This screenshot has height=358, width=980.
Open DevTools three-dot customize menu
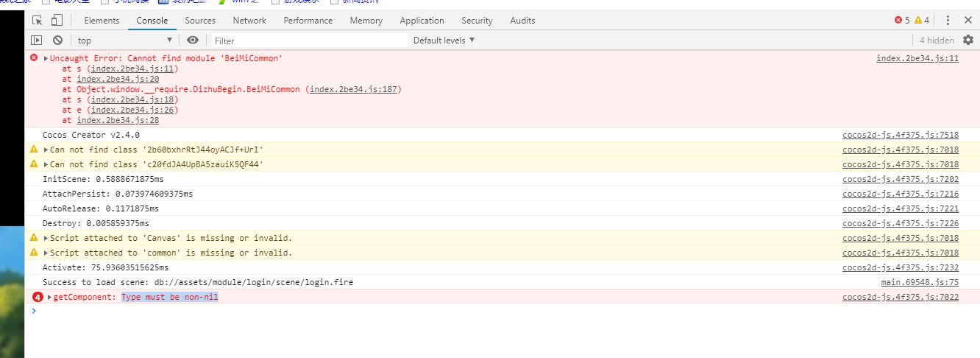(948, 21)
